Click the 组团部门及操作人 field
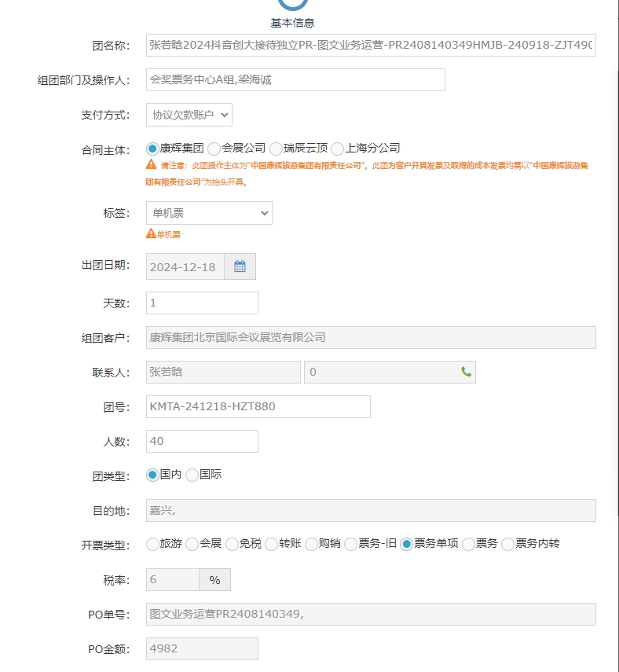619x672 pixels. [295, 80]
